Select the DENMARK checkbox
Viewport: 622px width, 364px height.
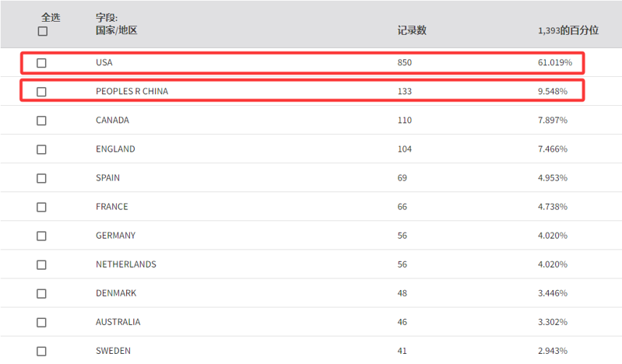coord(41,293)
